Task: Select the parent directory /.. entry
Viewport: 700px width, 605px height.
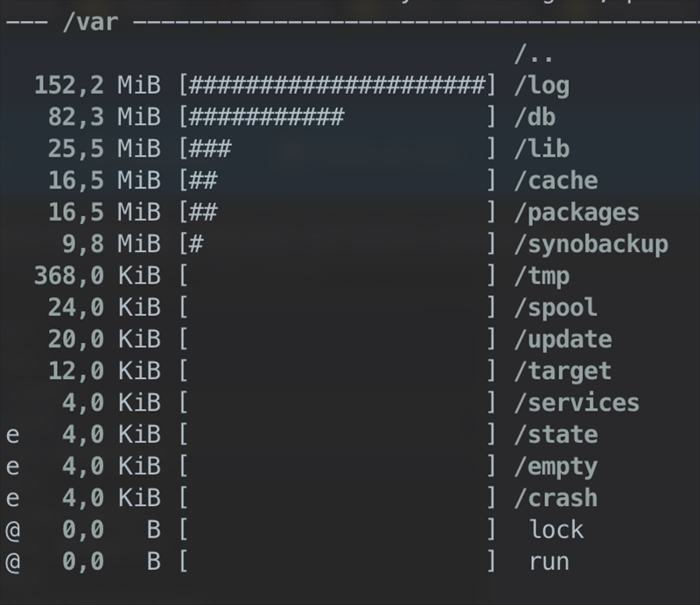Action: [x=533, y=54]
